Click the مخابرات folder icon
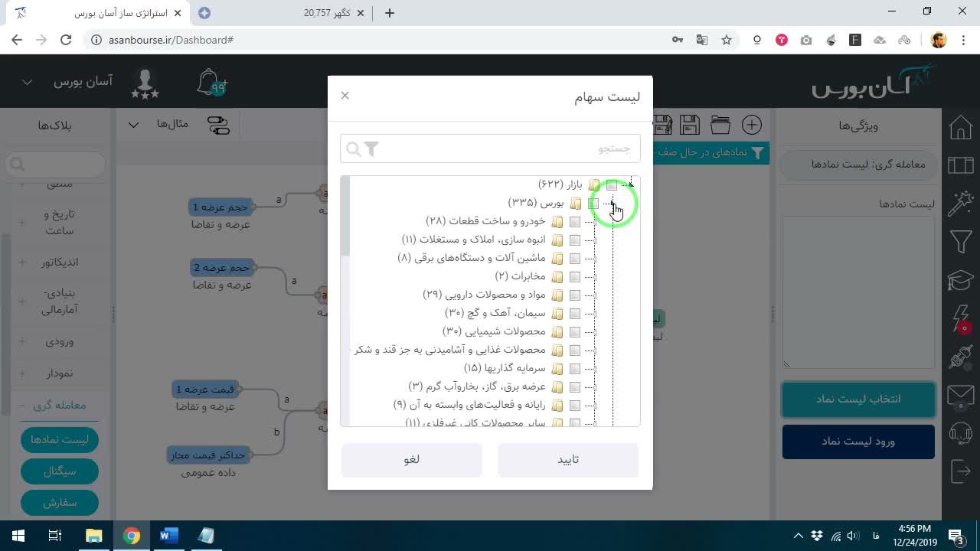Viewport: 980px width, 551px height. (x=557, y=277)
